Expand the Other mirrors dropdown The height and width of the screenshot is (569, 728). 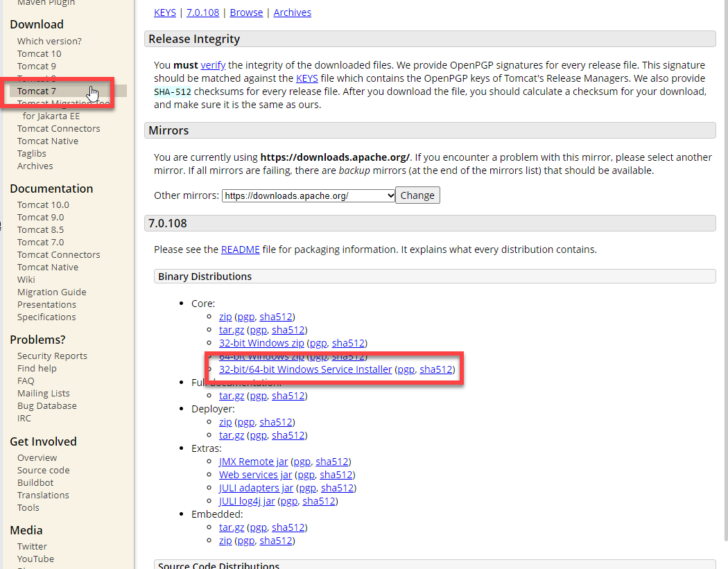309,195
